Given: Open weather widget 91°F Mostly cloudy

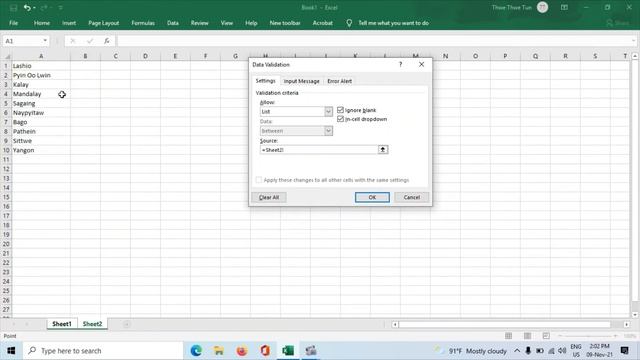Looking at the screenshot, I should click(x=471, y=351).
